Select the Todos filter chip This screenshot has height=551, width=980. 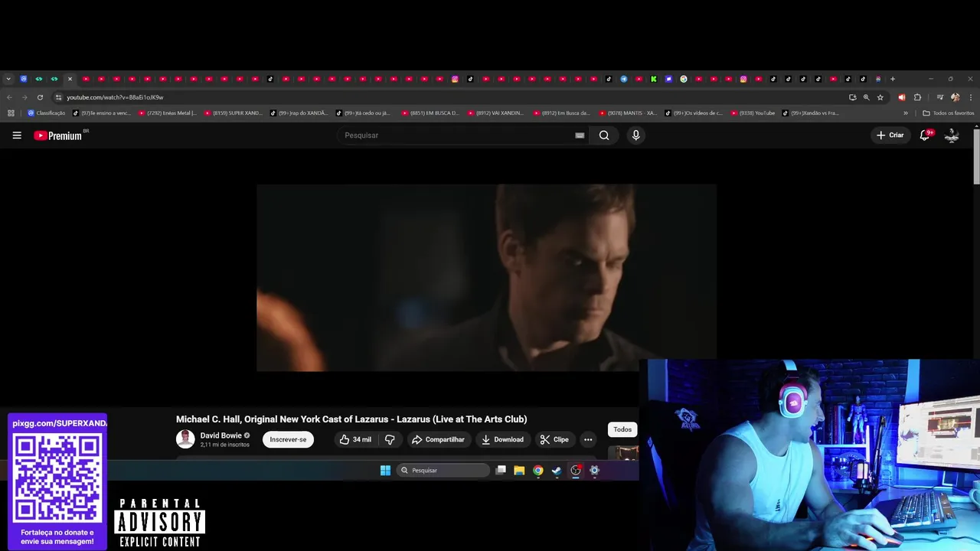[622, 429]
